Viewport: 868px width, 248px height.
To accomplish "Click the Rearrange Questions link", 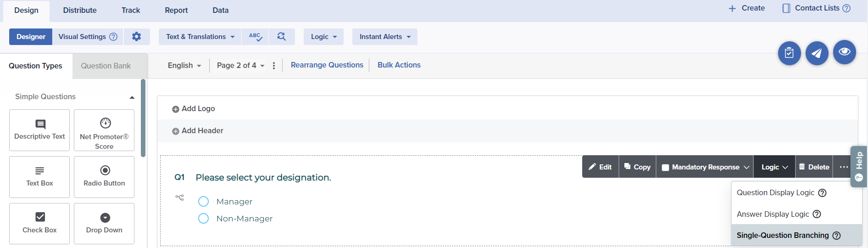I will point(327,65).
